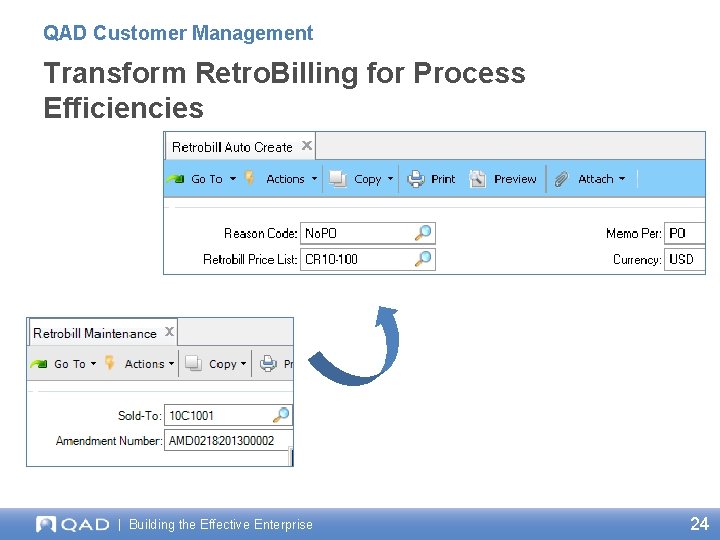Click the QAD logo in footer
The image size is (720, 540).
coord(73,524)
